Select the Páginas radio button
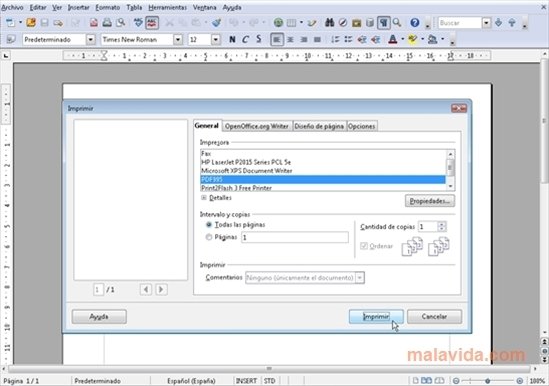 click(209, 237)
